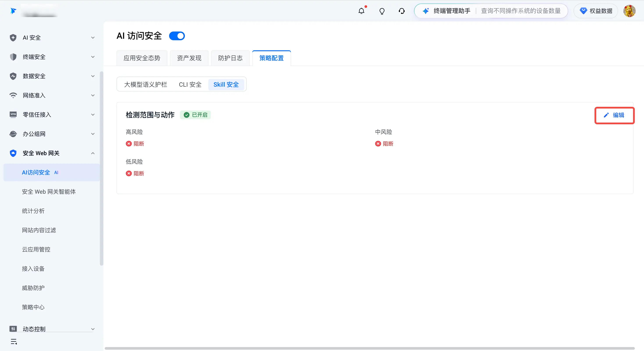Switch to the 防护日志 tab
The width and height of the screenshot is (644, 351).
tap(230, 58)
